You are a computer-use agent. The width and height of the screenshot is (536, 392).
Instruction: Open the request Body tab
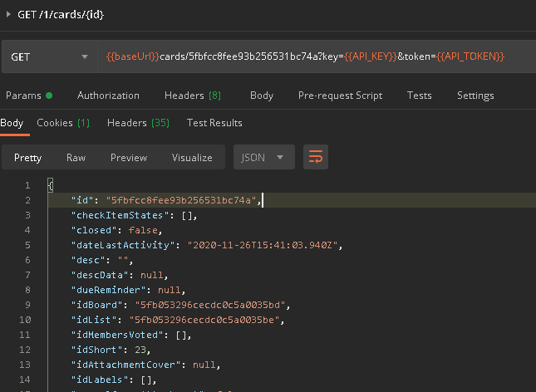point(262,96)
